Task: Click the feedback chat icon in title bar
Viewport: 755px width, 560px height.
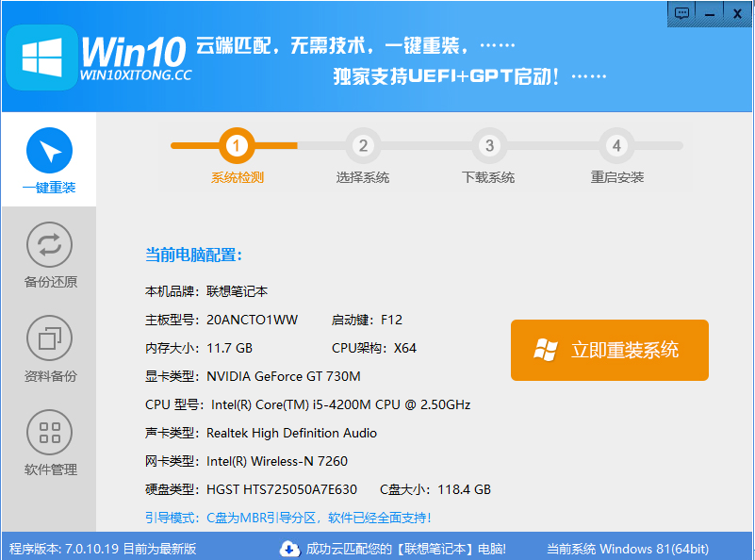Action: coord(681,13)
